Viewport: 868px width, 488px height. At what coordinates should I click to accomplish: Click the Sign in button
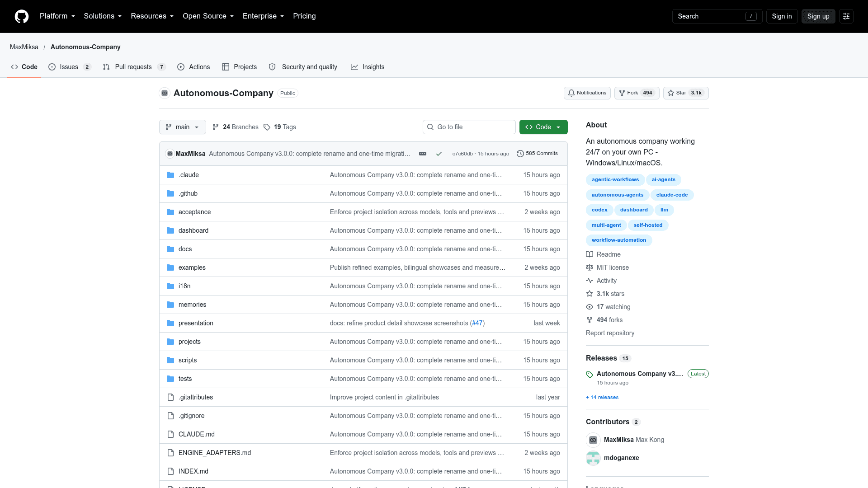(x=782, y=16)
